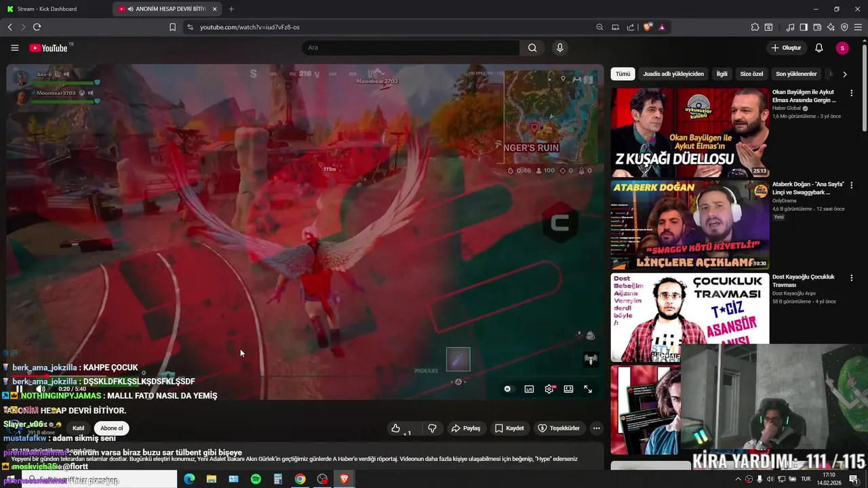Open the Haber Global channel link
The width and height of the screenshot is (868, 488).
point(787,108)
